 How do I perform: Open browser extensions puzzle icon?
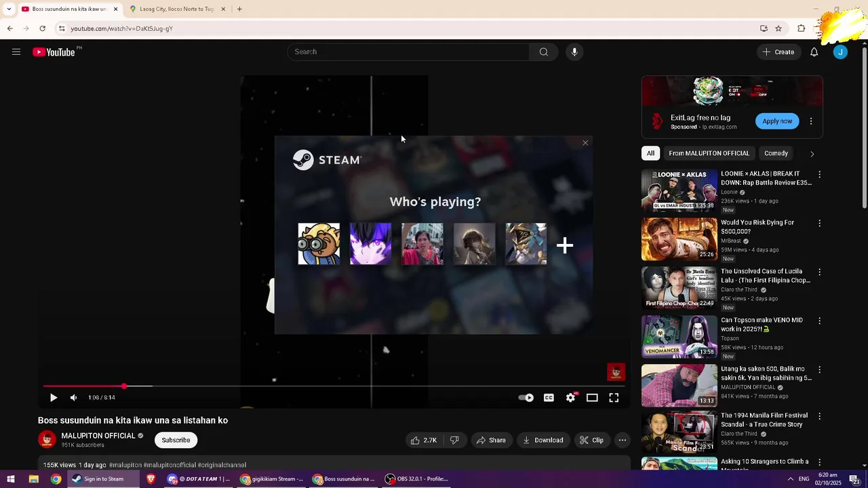(802, 28)
